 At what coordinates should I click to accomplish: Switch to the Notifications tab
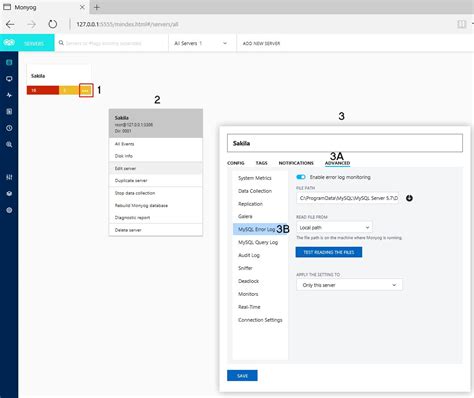296,163
